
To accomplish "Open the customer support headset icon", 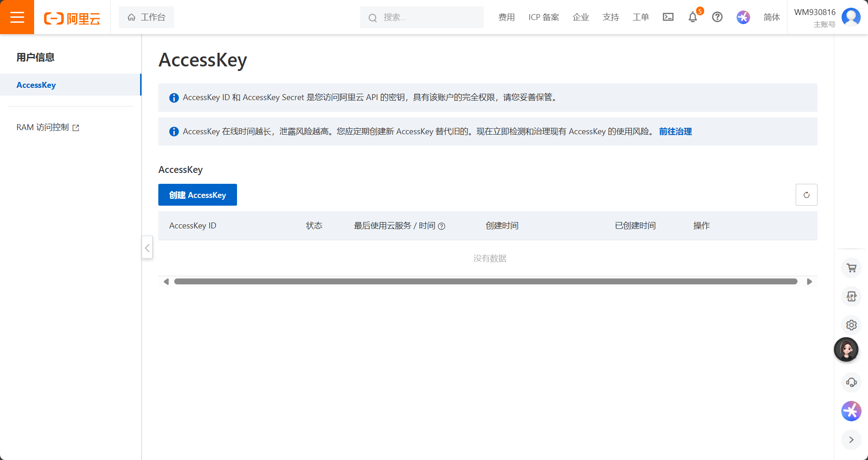I will [851, 382].
